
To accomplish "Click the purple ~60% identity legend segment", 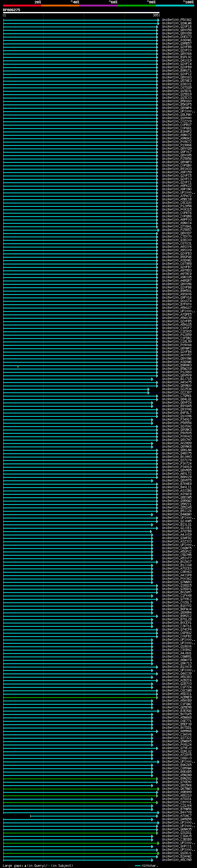I will point(99,6).
